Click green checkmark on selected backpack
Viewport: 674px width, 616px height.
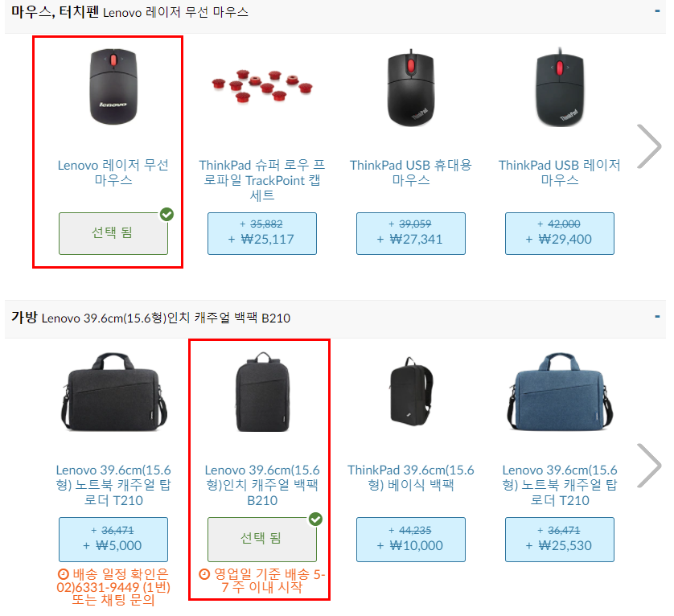click(x=315, y=519)
